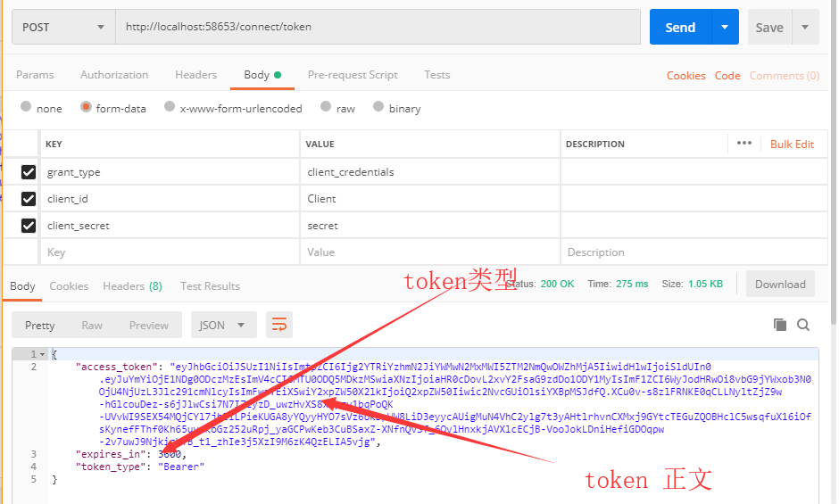
Task: Download the response
Action: [780, 284]
